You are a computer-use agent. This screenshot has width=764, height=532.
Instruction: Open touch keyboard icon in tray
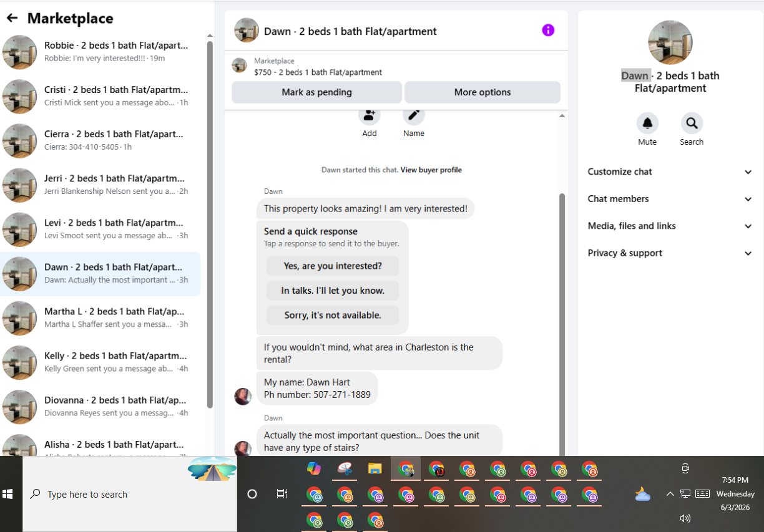point(702,494)
